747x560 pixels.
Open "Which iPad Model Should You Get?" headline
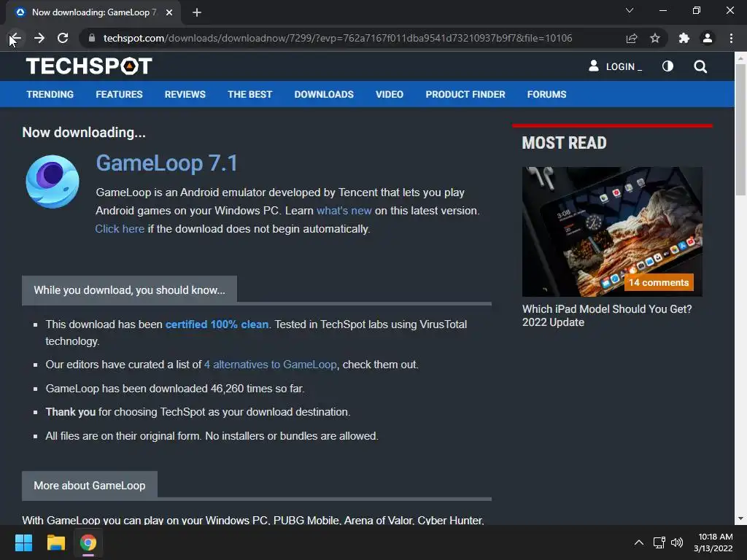(x=607, y=316)
